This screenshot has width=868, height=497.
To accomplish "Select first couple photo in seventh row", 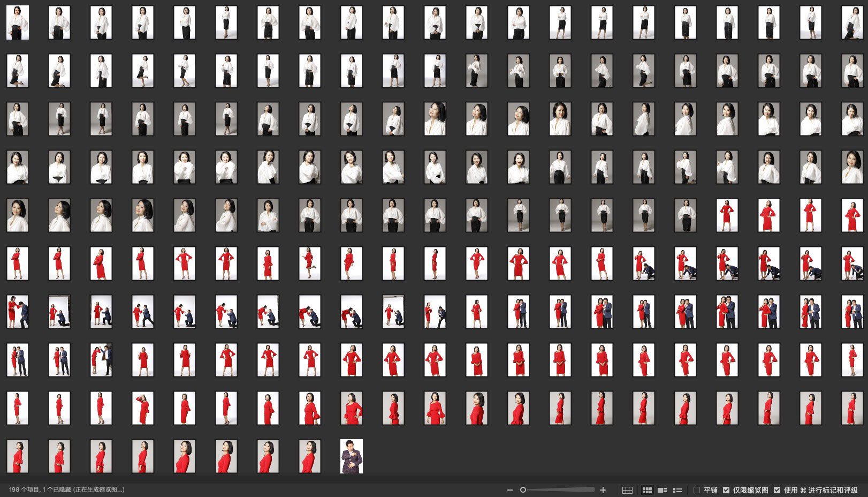I will [x=18, y=312].
